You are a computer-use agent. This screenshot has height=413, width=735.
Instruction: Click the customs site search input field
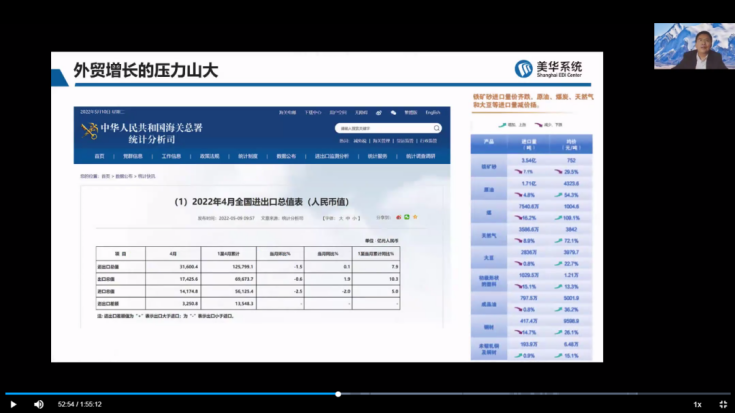point(384,128)
